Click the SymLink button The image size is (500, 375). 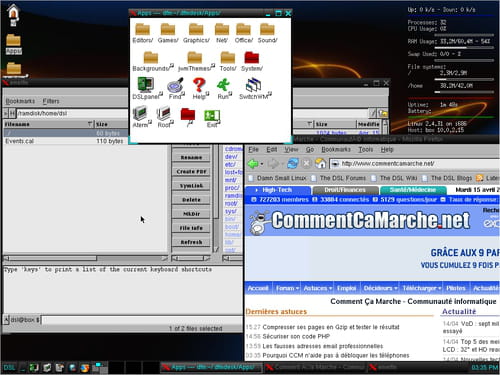tap(191, 186)
